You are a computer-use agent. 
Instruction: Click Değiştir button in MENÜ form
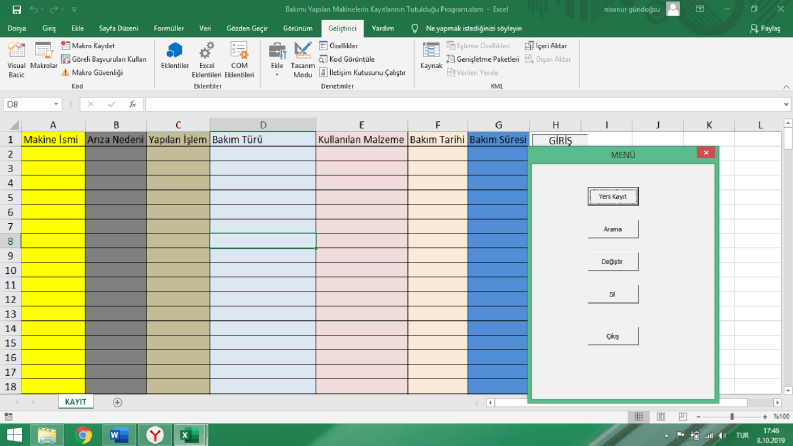tap(613, 261)
